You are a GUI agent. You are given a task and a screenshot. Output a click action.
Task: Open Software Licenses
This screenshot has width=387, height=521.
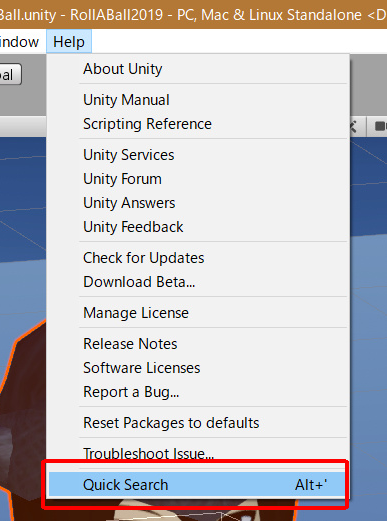tap(198, 368)
